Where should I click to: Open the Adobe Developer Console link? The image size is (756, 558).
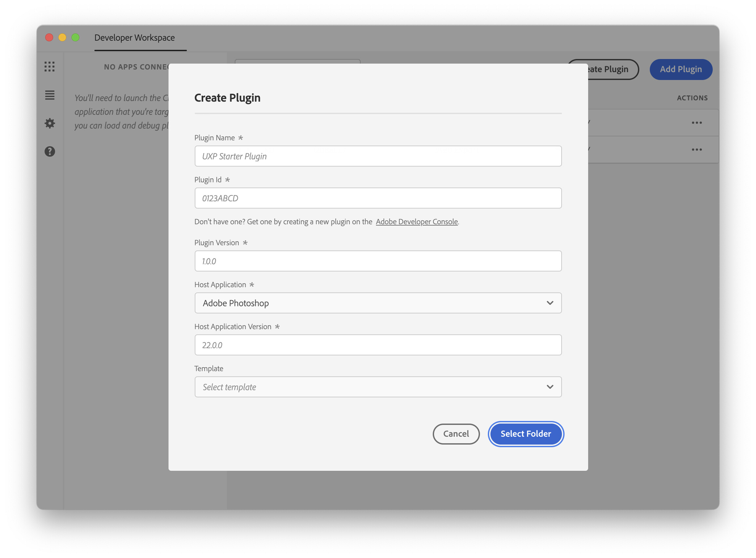click(416, 222)
